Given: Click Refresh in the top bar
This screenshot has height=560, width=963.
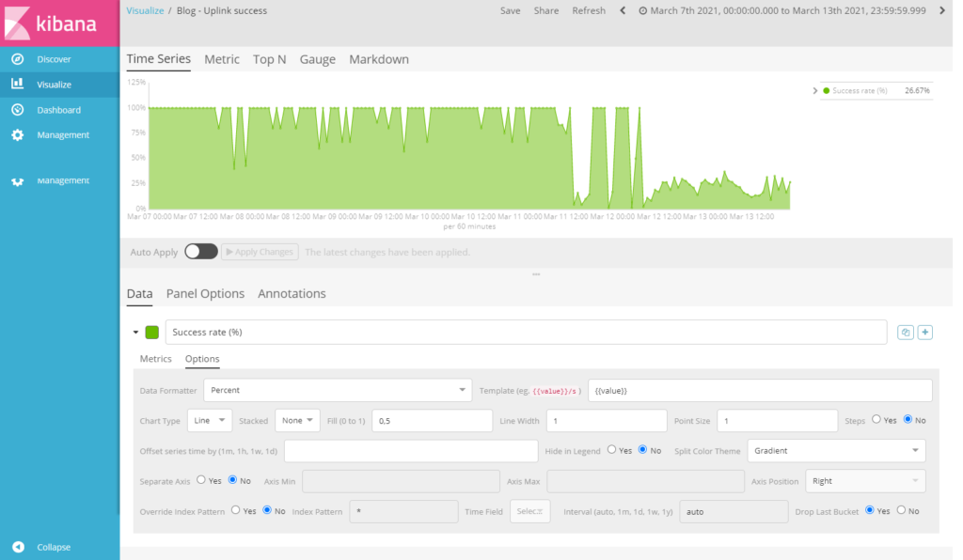Looking at the screenshot, I should click(589, 10).
